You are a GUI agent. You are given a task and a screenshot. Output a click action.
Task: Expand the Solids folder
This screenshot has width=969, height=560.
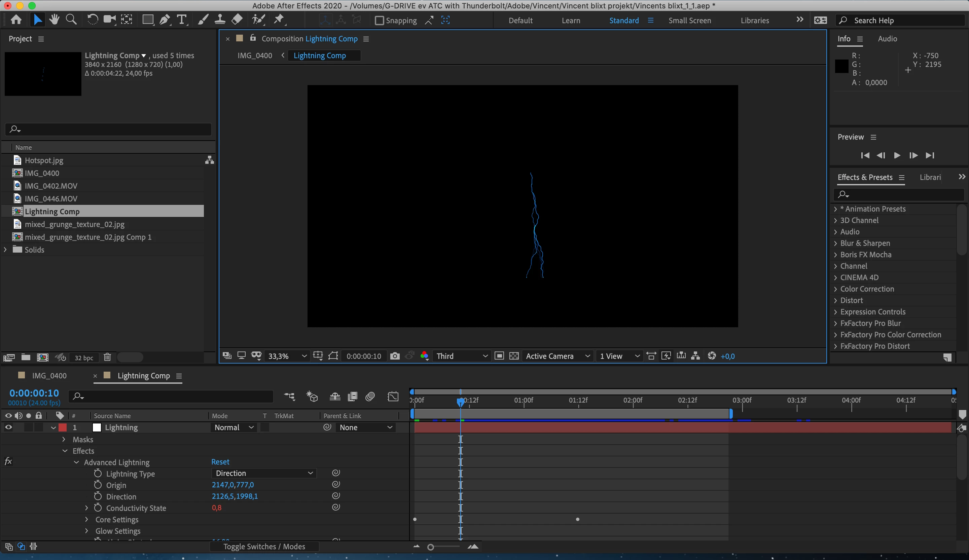pyautogui.click(x=5, y=250)
